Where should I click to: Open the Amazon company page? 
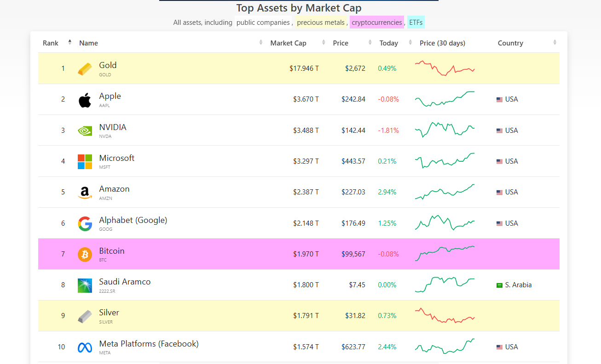tap(114, 189)
